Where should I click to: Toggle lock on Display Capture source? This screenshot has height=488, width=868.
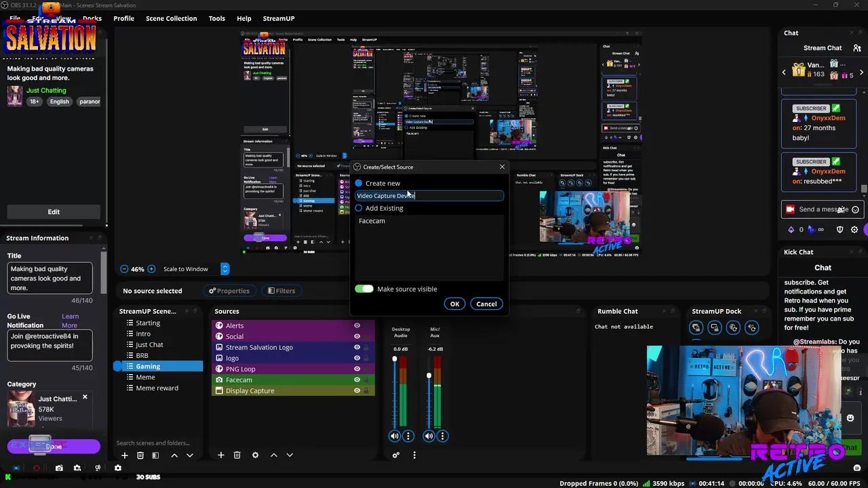pos(366,391)
